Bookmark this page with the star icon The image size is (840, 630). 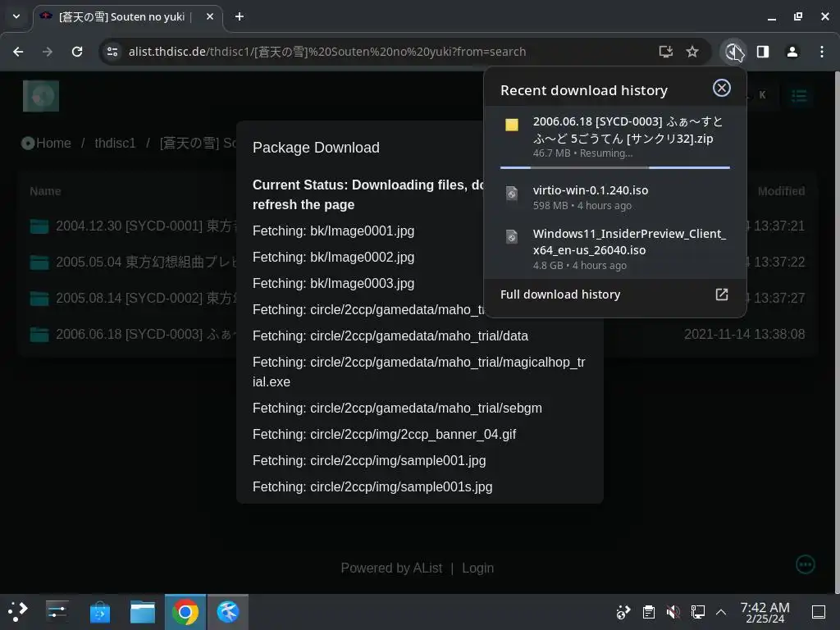point(692,52)
